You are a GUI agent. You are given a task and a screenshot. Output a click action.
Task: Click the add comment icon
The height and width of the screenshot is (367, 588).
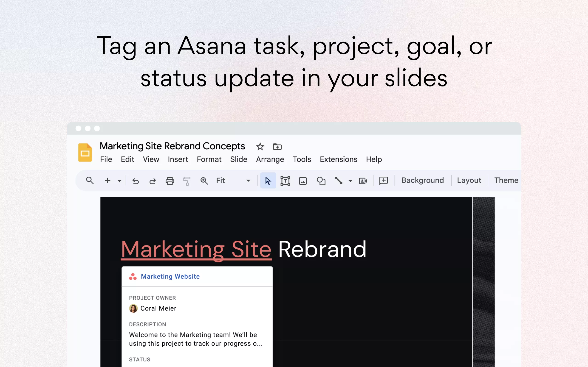[x=383, y=181]
